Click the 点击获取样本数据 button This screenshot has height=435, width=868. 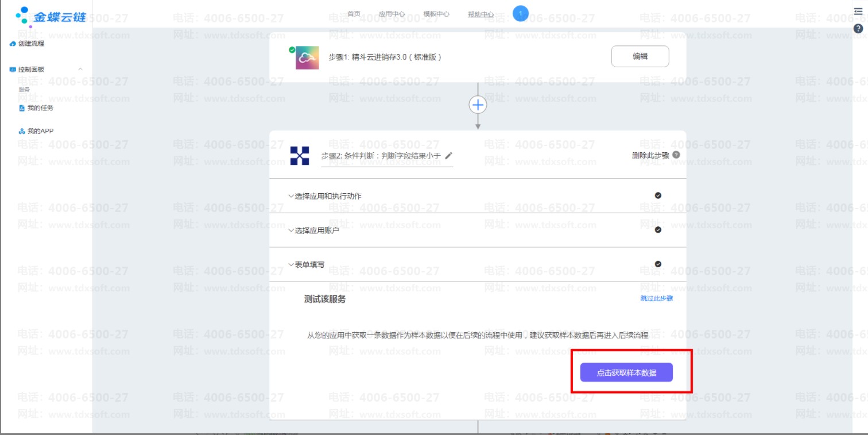click(626, 372)
